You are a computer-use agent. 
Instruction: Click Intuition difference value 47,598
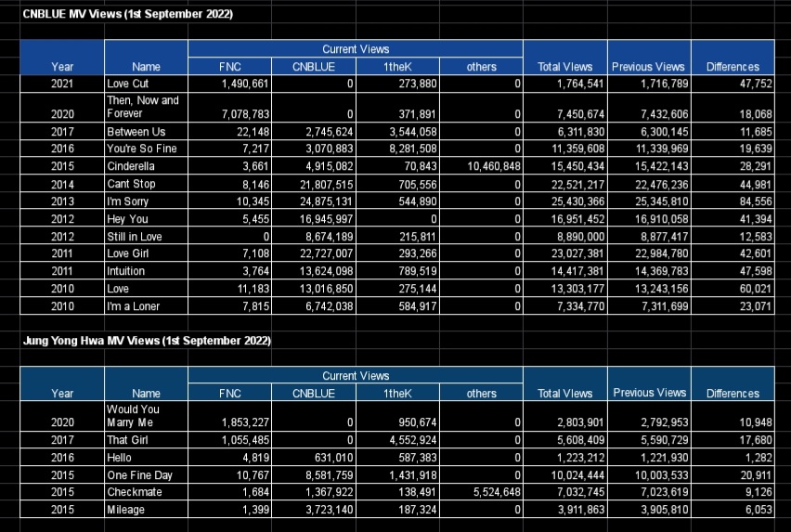point(733,271)
